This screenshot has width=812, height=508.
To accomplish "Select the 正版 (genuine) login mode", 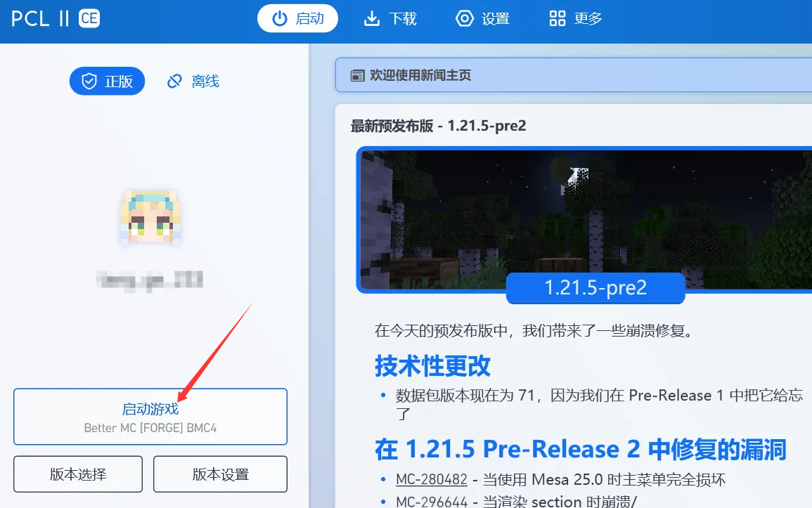I will click(107, 82).
